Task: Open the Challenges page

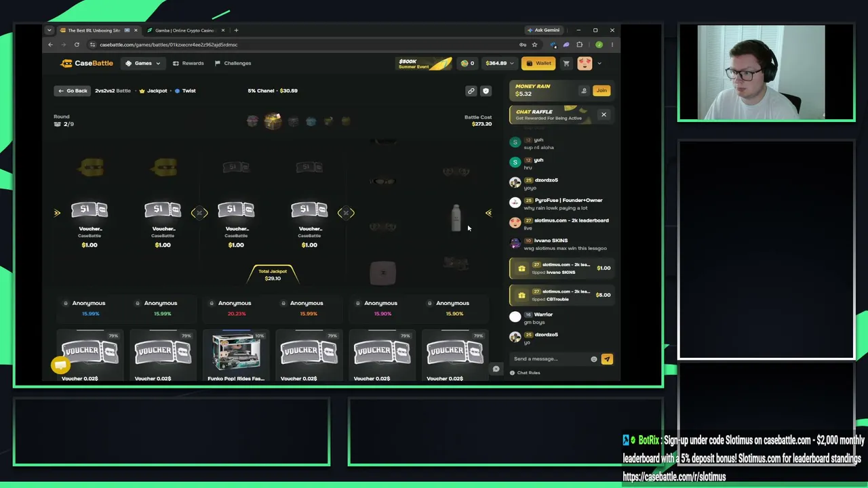Action: [233, 63]
